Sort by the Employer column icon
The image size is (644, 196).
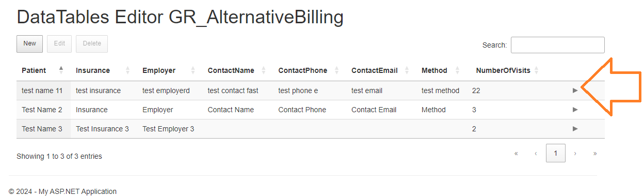194,70
